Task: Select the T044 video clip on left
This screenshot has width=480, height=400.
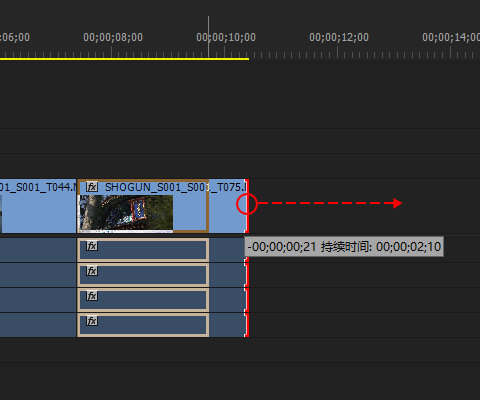Action: click(x=38, y=206)
